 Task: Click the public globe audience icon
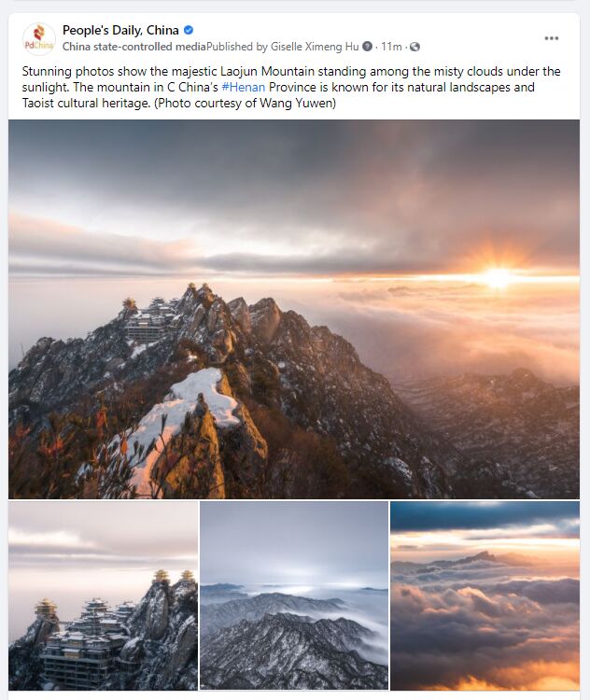pos(414,47)
